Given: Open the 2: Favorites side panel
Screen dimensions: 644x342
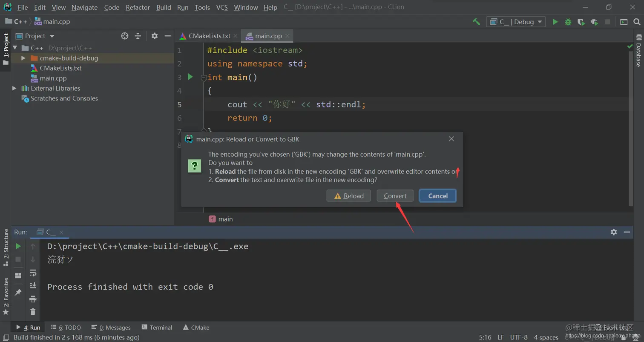Looking at the screenshot, I should click(x=6, y=296).
